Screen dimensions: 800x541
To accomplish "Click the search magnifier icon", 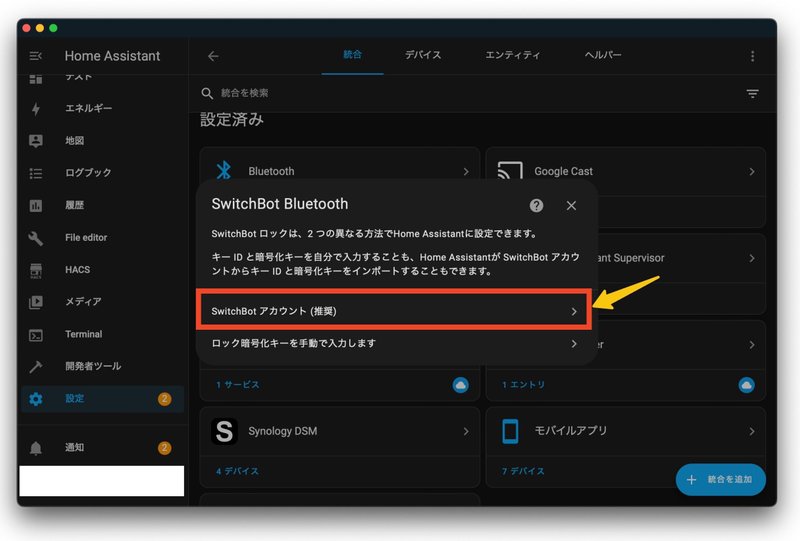I will pyautogui.click(x=207, y=93).
